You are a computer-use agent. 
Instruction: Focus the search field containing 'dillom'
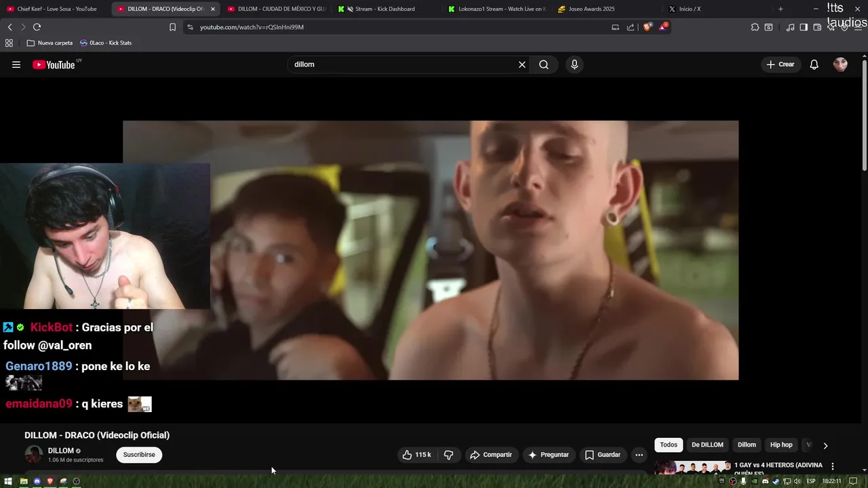pyautogui.click(x=403, y=64)
